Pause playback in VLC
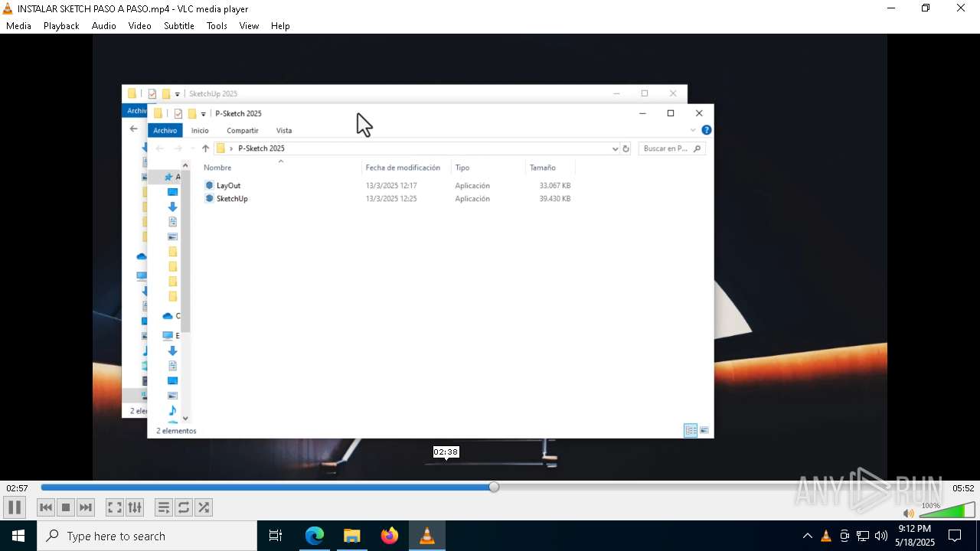The height and width of the screenshot is (551, 980). [14, 507]
